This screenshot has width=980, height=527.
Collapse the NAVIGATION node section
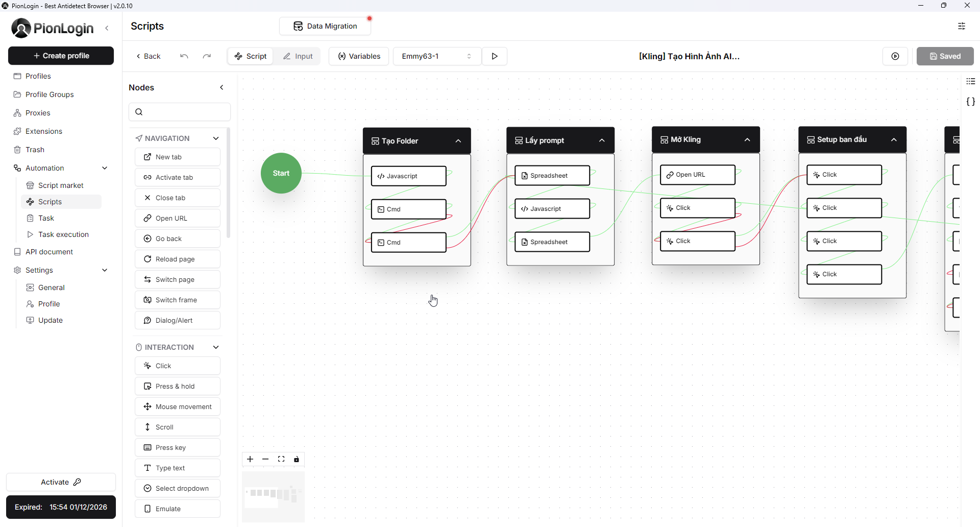point(216,138)
